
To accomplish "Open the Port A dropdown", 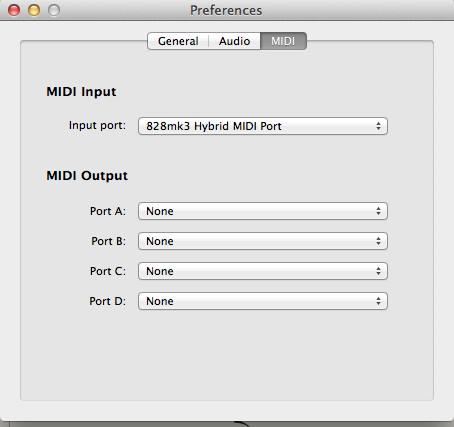I will (263, 211).
